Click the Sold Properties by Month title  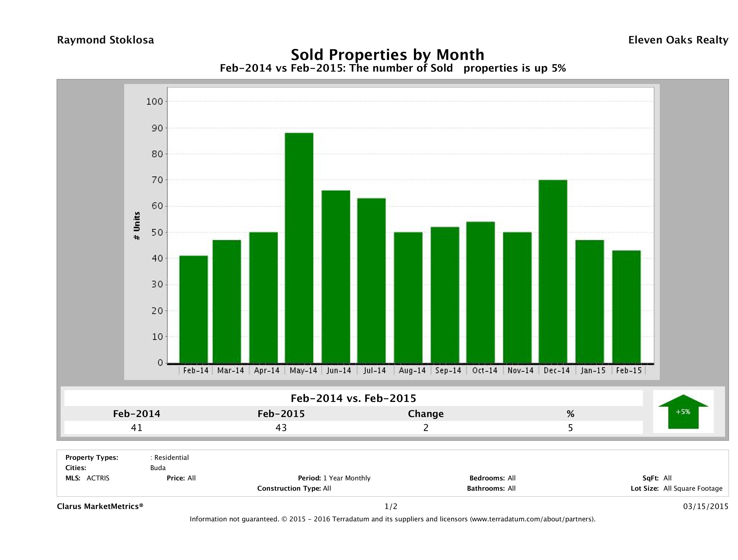pyautogui.click(x=387, y=54)
